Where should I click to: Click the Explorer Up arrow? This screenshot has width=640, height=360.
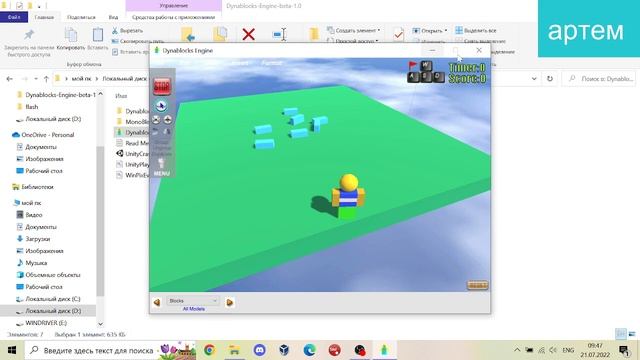click(x=46, y=79)
